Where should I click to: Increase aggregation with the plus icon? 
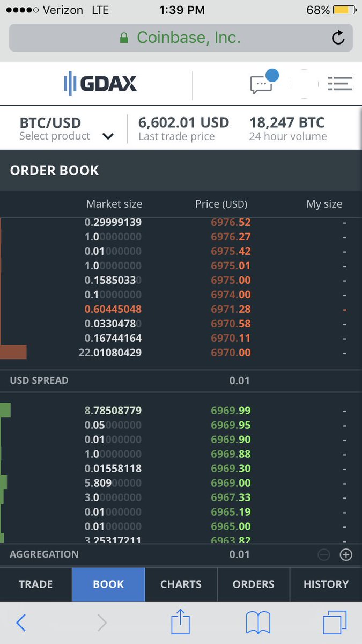click(x=346, y=555)
